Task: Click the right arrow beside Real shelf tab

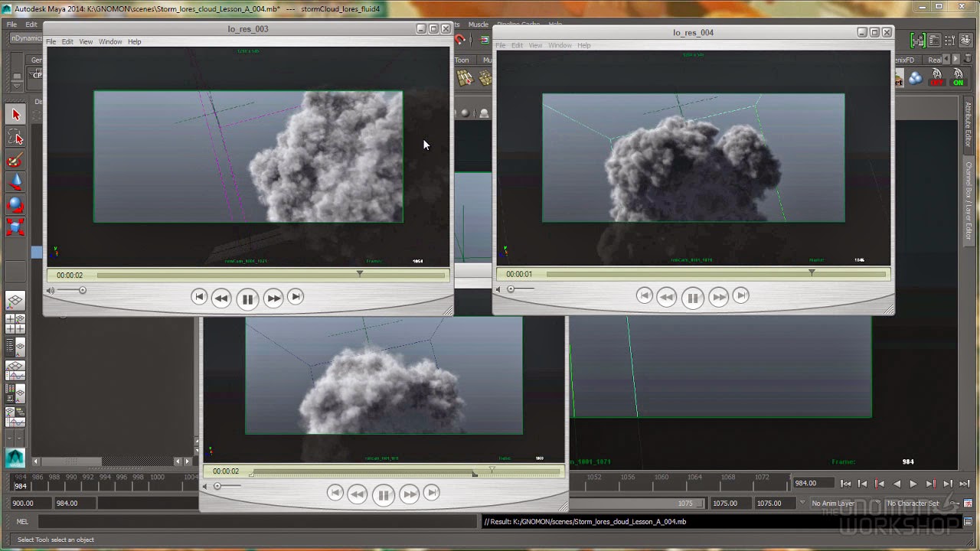Action: coord(956,59)
